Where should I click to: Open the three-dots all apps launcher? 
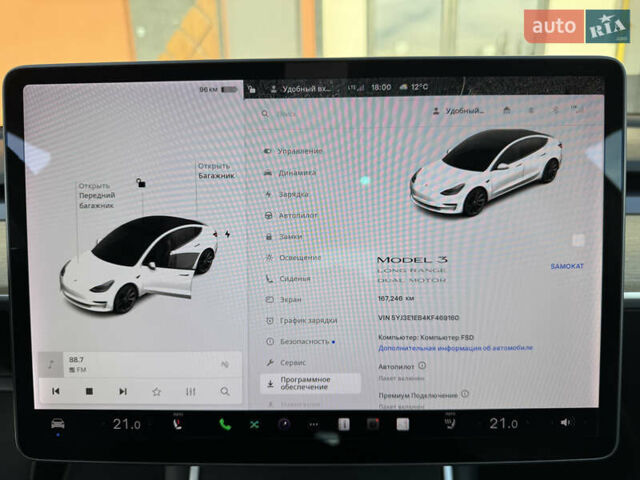(313, 425)
